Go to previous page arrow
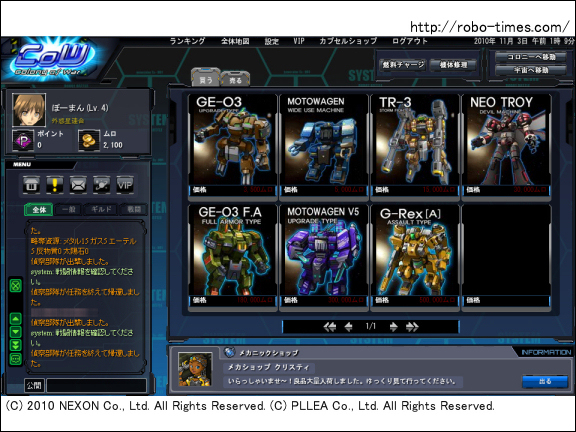The image size is (576, 432). point(349,327)
